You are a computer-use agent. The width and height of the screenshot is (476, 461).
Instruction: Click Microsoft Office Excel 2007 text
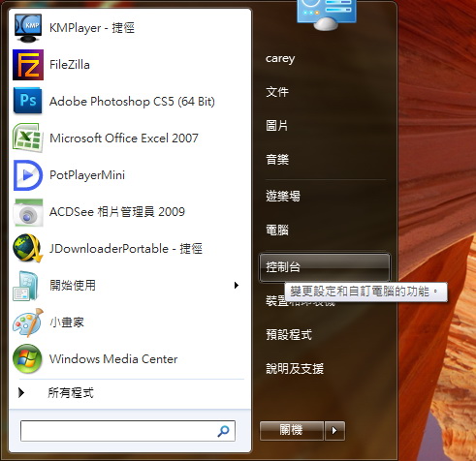(x=124, y=138)
